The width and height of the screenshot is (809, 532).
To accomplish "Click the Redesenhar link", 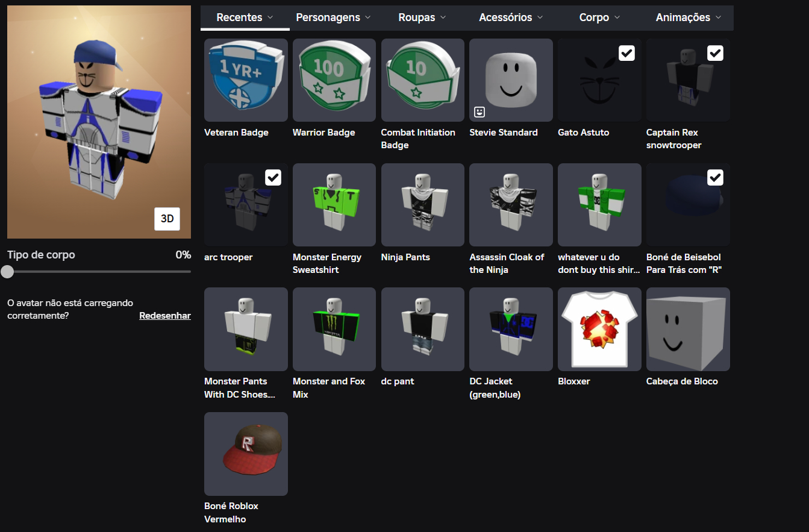I will pos(165,316).
